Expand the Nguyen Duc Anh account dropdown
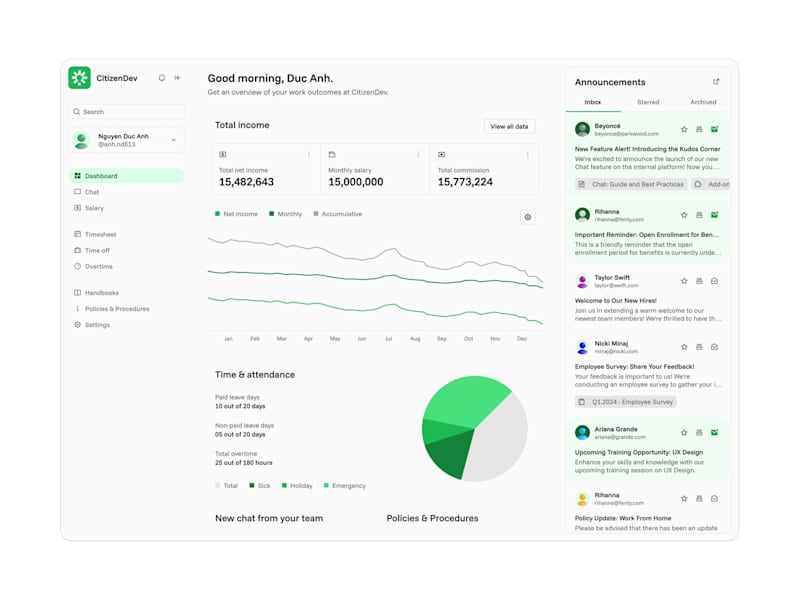Screen dimensions: 800x600 (x=173, y=140)
